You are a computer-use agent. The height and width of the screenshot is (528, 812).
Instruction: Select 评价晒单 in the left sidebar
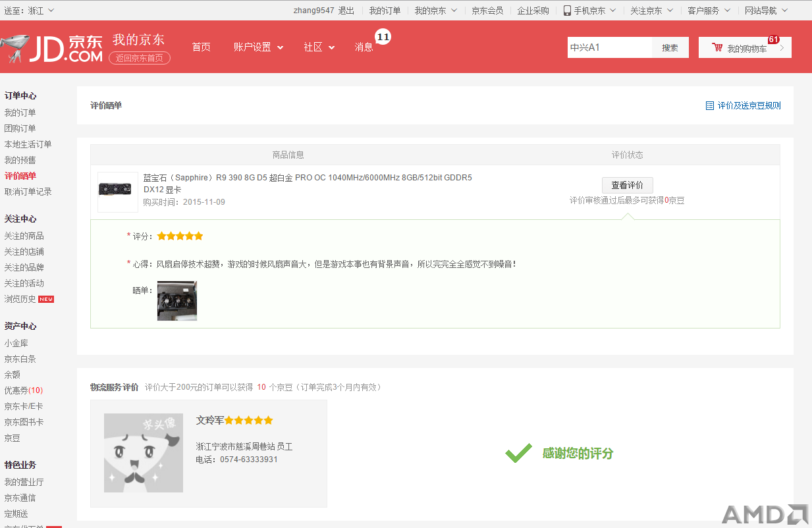(20, 176)
